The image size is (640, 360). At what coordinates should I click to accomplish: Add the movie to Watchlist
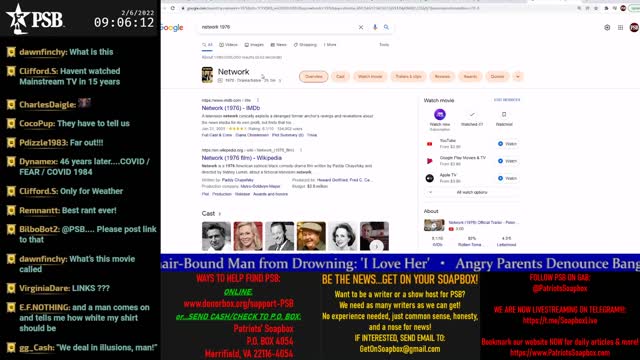[x=504, y=118]
